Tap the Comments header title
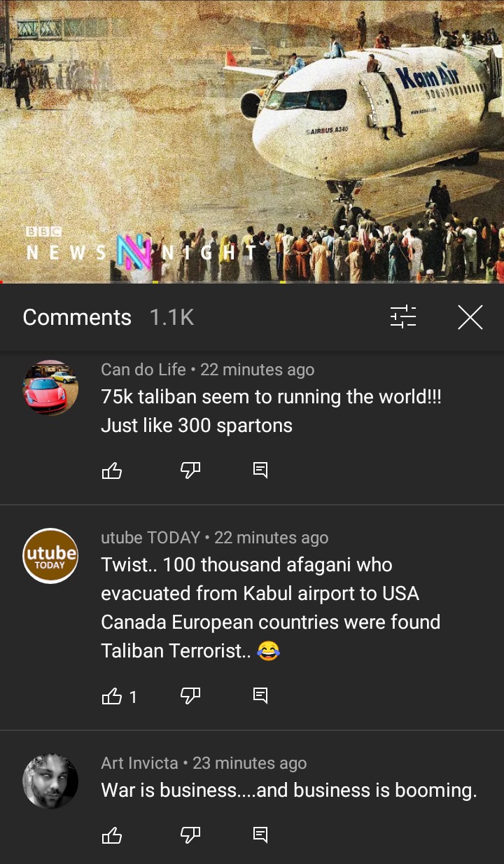504x864 pixels. point(77,317)
